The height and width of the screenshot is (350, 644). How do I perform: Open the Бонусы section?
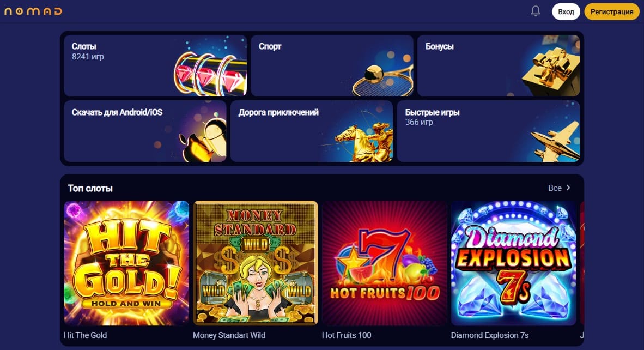point(498,65)
